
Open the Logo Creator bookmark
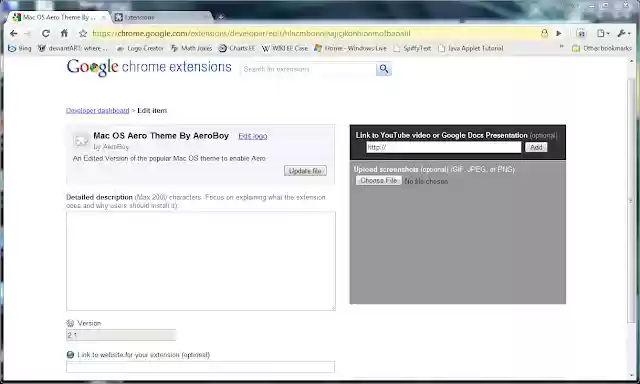tap(140, 48)
